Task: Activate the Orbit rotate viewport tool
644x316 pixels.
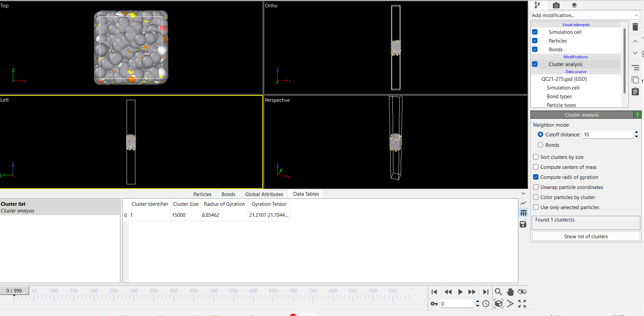Action: click(522, 292)
